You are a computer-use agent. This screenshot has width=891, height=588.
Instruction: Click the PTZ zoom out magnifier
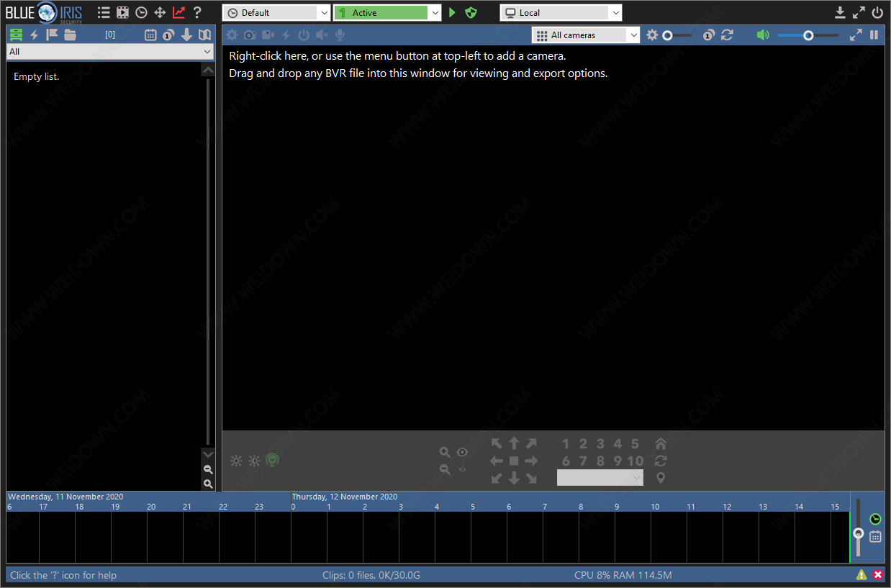(x=445, y=469)
